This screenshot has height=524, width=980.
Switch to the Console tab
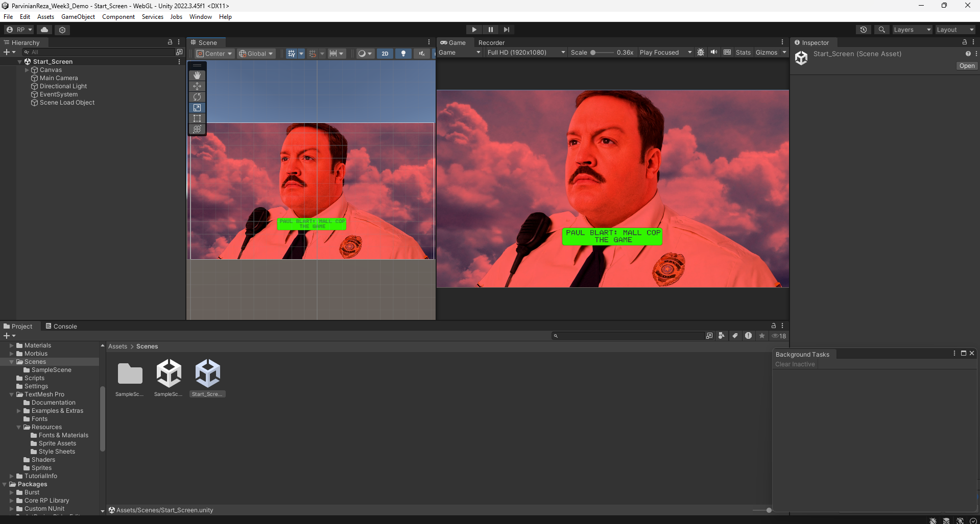61,327
